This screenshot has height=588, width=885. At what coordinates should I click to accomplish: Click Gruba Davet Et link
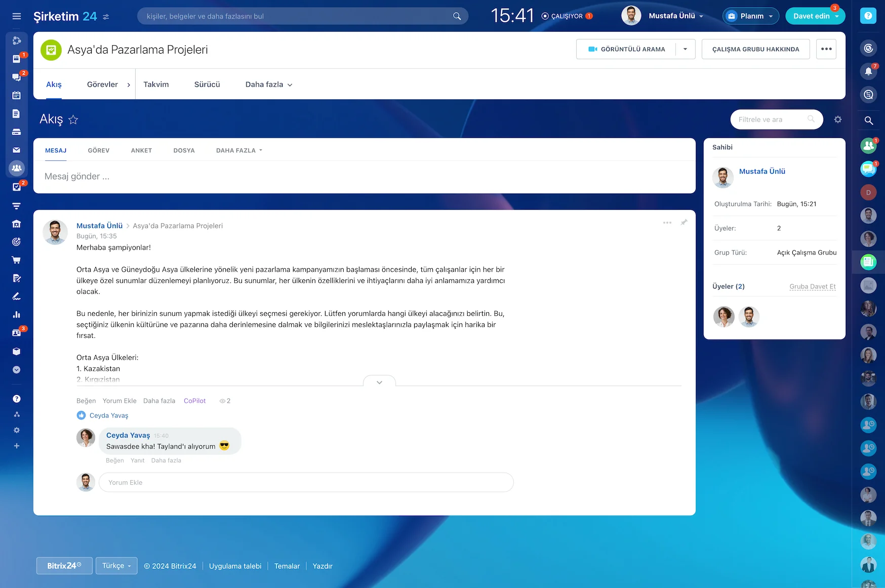pos(813,286)
